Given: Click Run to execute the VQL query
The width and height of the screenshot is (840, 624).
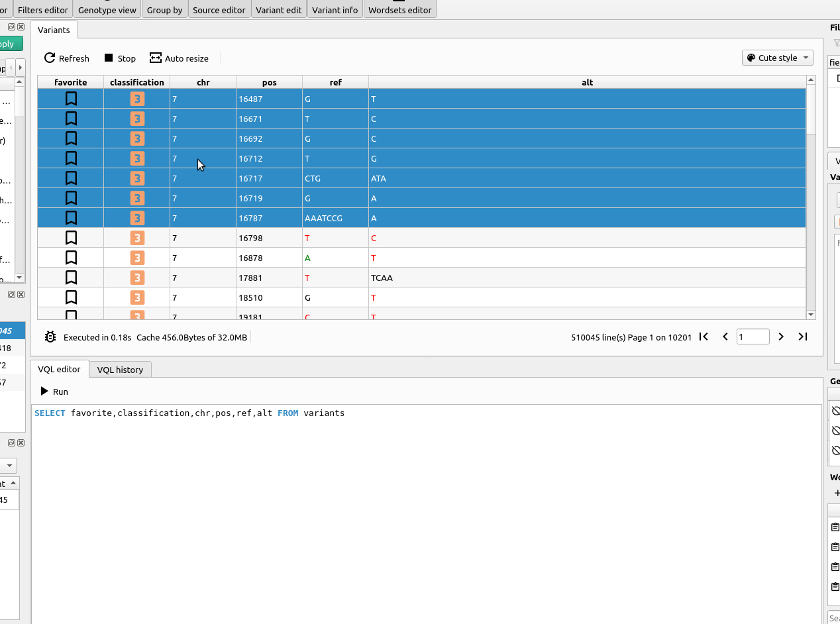Looking at the screenshot, I should point(54,391).
